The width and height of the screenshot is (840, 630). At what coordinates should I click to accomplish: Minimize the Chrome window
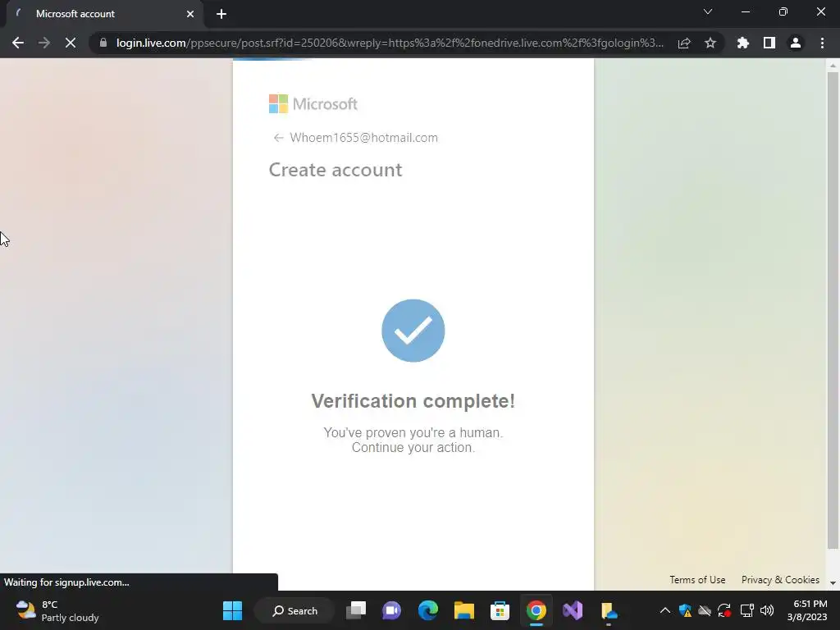click(745, 11)
